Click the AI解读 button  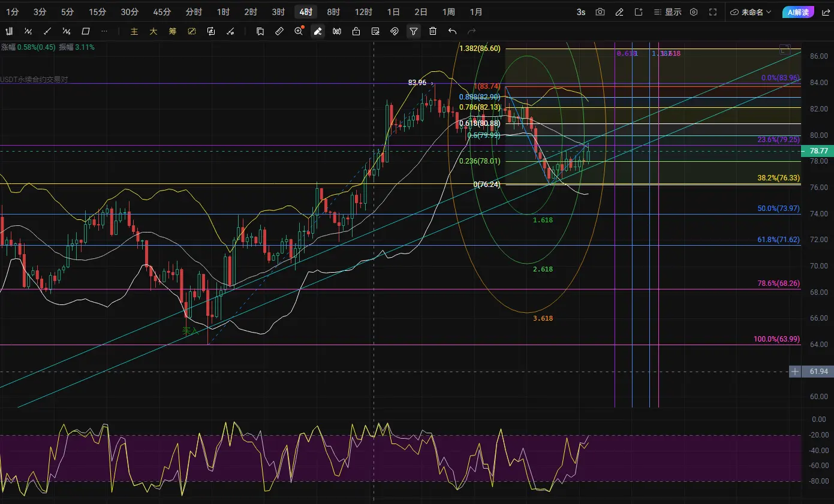[x=798, y=12]
